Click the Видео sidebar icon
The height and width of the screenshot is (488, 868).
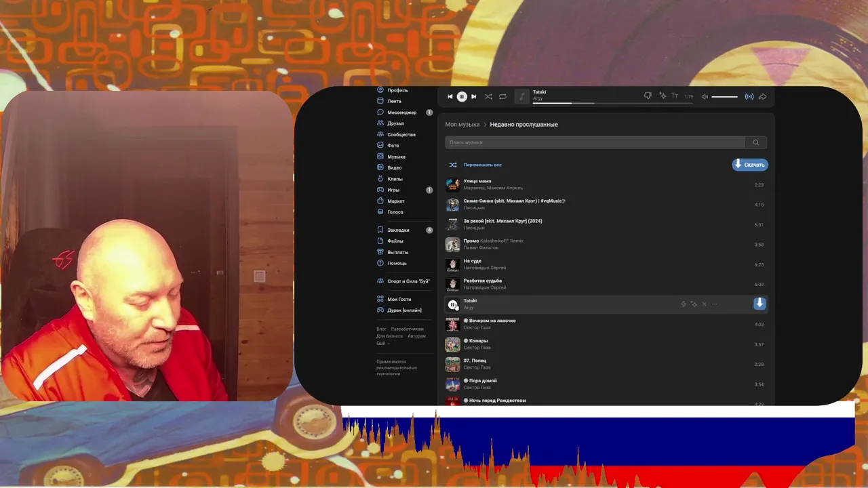(x=380, y=167)
